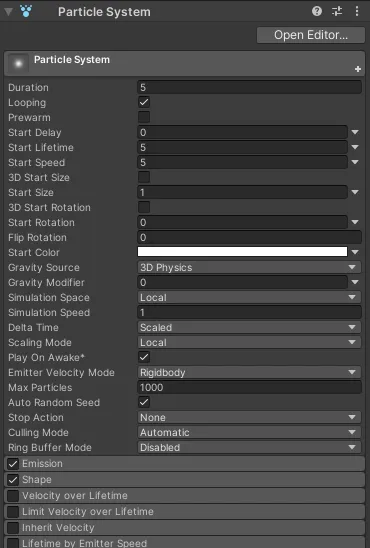Click the plus icon to show modules

[x=357, y=69]
